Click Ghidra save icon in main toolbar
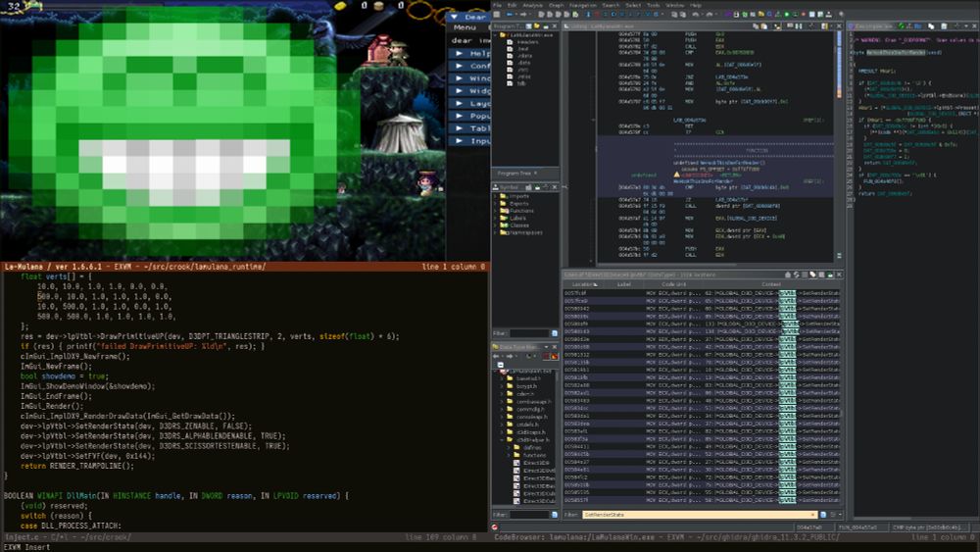This screenshot has height=552, width=980. click(496, 15)
